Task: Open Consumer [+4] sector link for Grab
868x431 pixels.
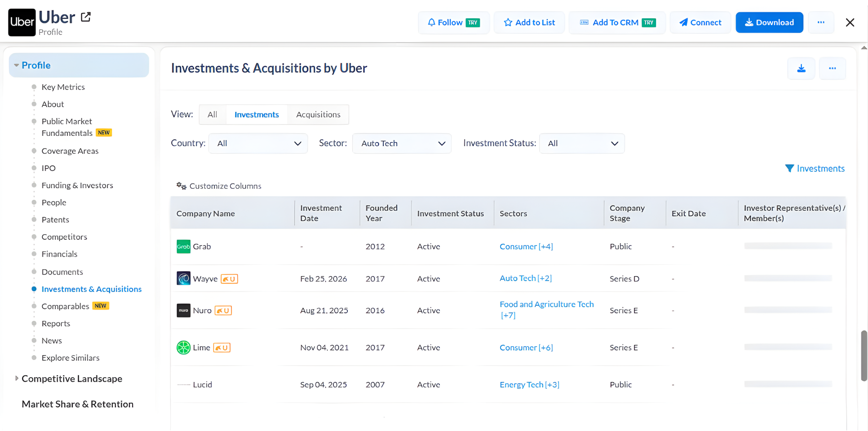Action: coord(526,246)
